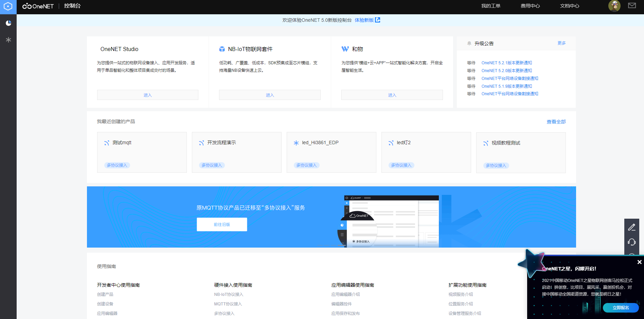Click 开发者中心使用指南 heading
Image resolution: width=644 pixels, height=319 pixels.
pos(118,285)
